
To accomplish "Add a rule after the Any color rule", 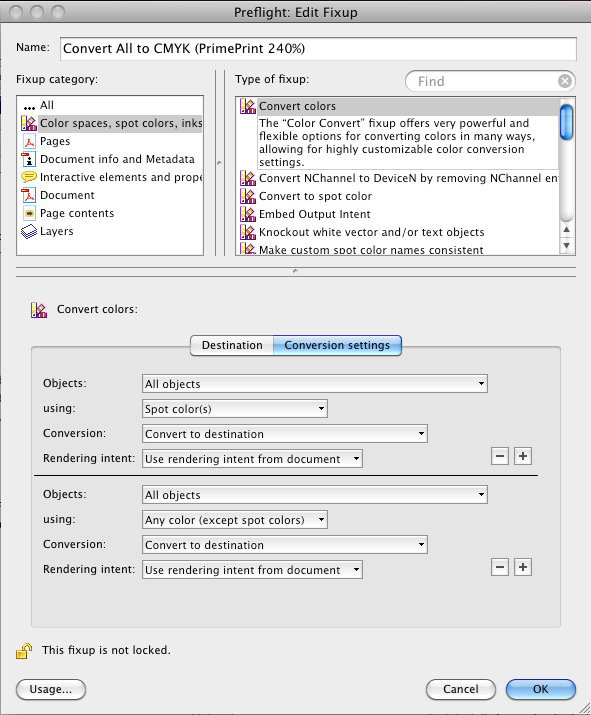I will (x=523, y=567).
